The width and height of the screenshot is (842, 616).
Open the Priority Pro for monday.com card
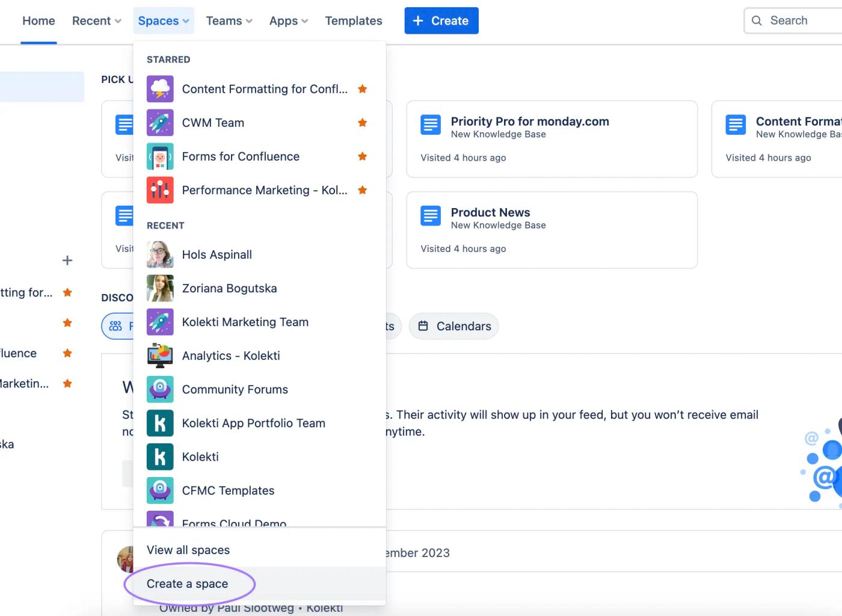point(552,139)
